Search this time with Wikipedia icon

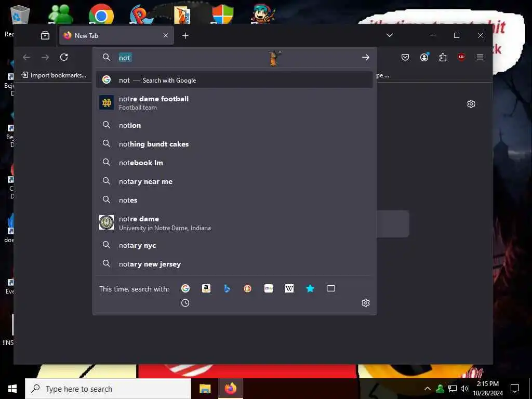(x=289, y=288)
